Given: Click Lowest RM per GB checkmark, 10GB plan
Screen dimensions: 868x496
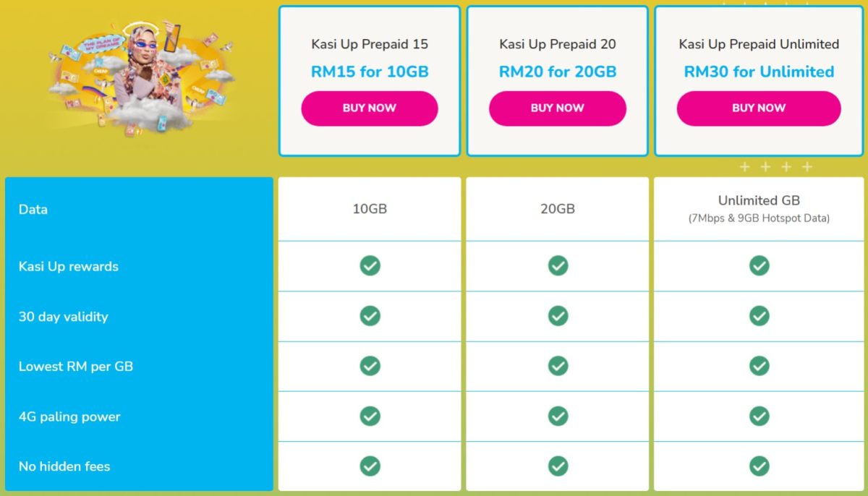Looking at the screenshot, I should coord(370,366).
